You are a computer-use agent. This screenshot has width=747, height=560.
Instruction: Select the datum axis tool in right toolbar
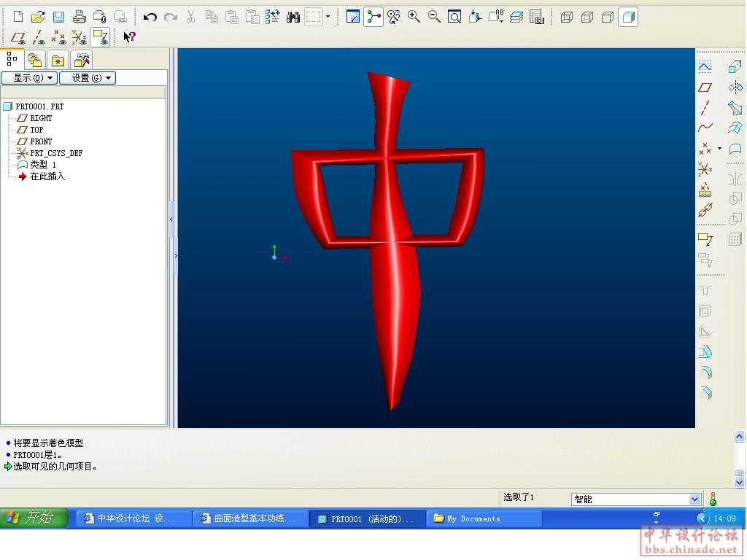pyautogui.click(x=705, y=108)
